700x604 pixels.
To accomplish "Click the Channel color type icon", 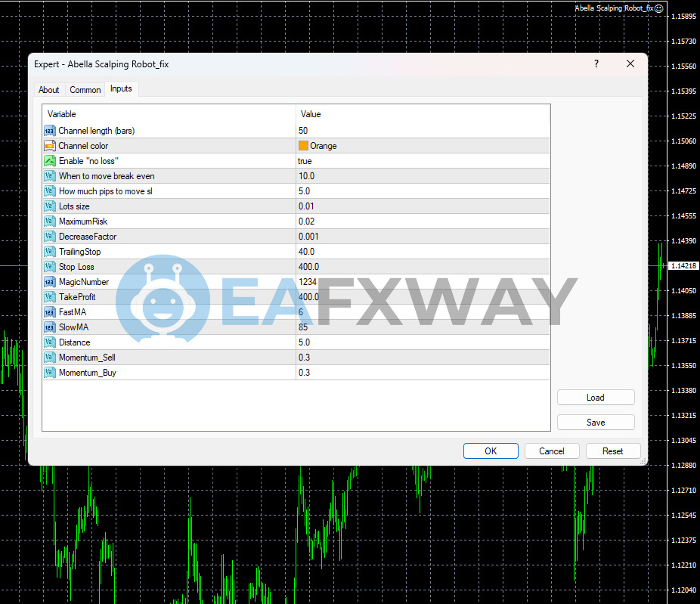I will point(50,146).
